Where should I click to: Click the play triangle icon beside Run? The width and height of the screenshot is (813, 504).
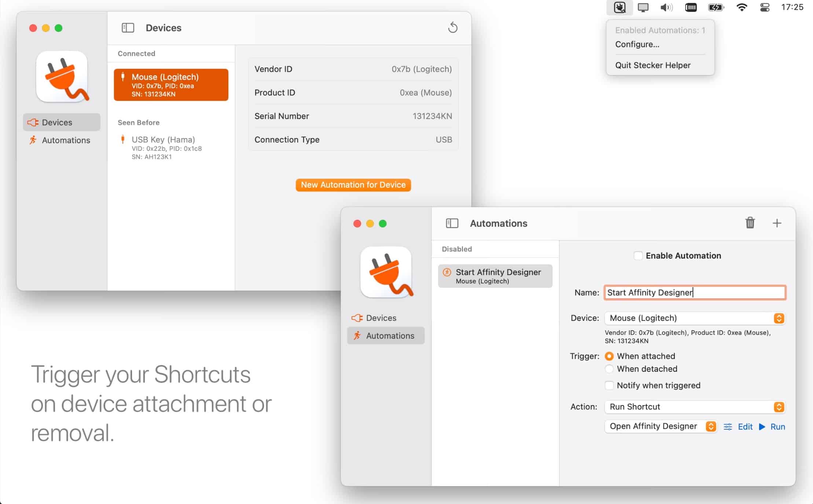click(762, 427)
